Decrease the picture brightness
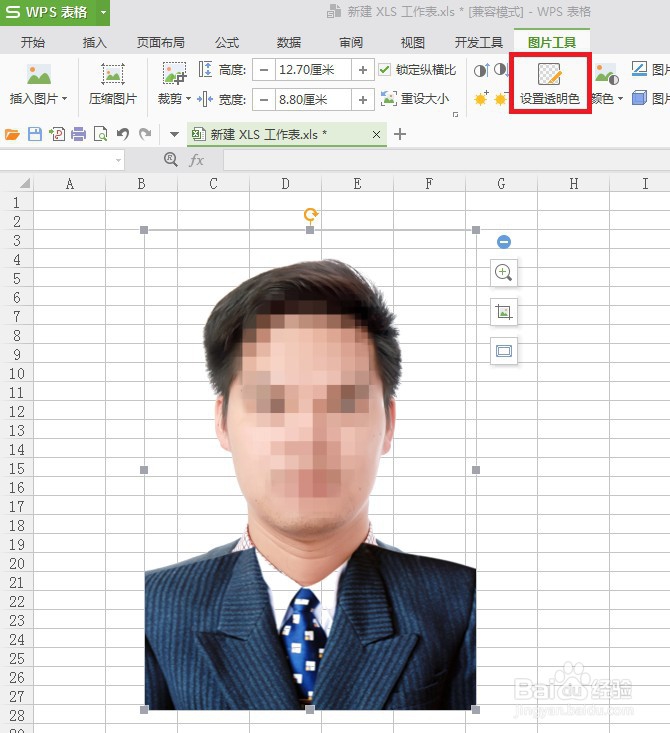 click(501, 99)
